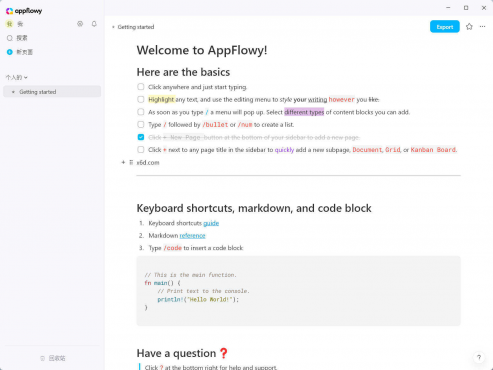Click the new page label in sidebar

(25, 52)
